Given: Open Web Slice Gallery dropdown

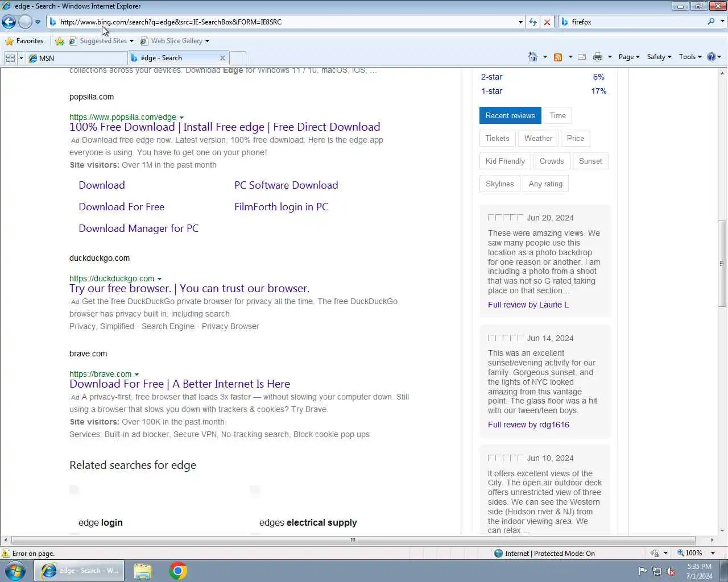Looking at the screenshot, I should [175, 41].
